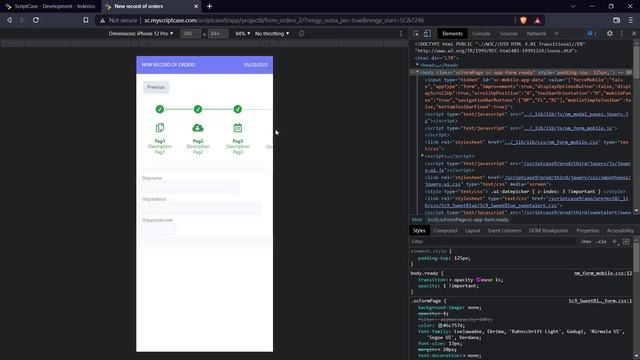Click the Pag1 documents step icon
The image size is (640, 360).
tap(160, 128)
